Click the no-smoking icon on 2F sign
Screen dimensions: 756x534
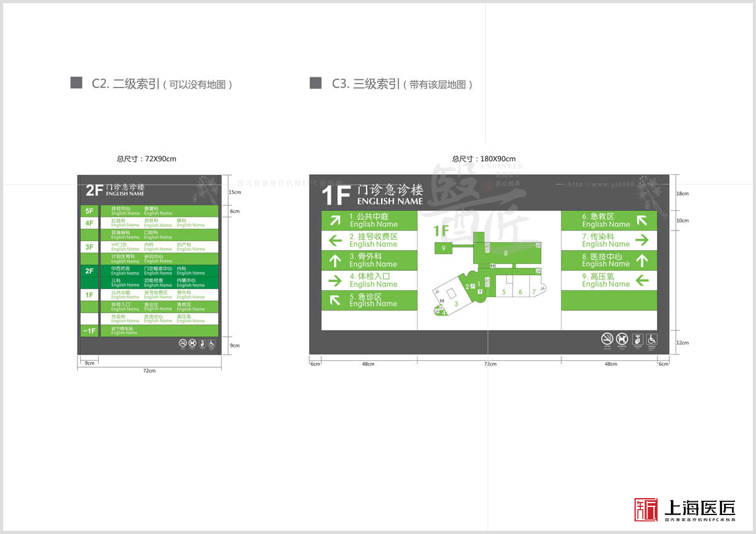click(183, 344)
